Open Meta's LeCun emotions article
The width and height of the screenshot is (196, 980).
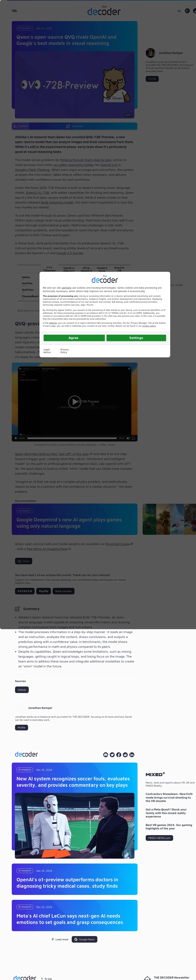[70, 919]
